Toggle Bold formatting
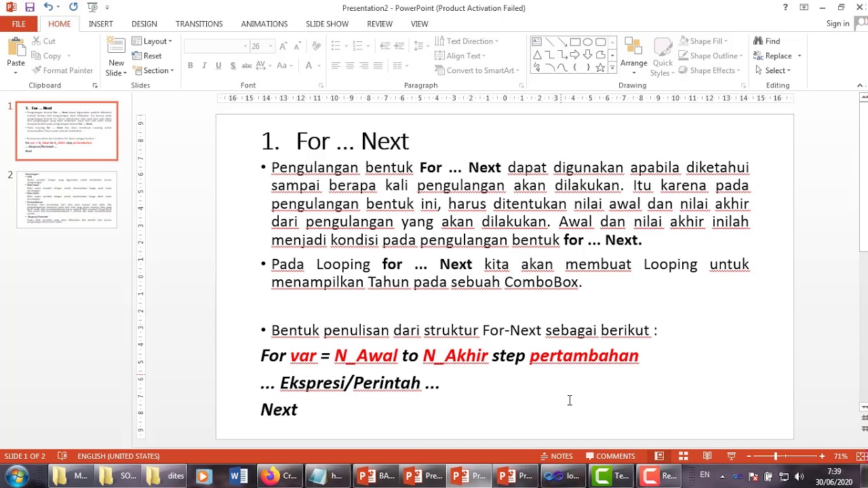 (191, 66)
